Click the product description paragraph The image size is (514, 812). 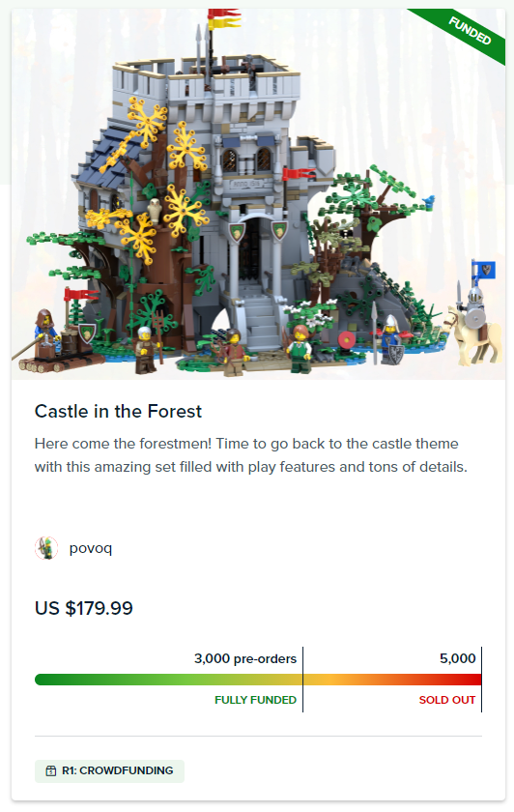click(x=251, y=455)
